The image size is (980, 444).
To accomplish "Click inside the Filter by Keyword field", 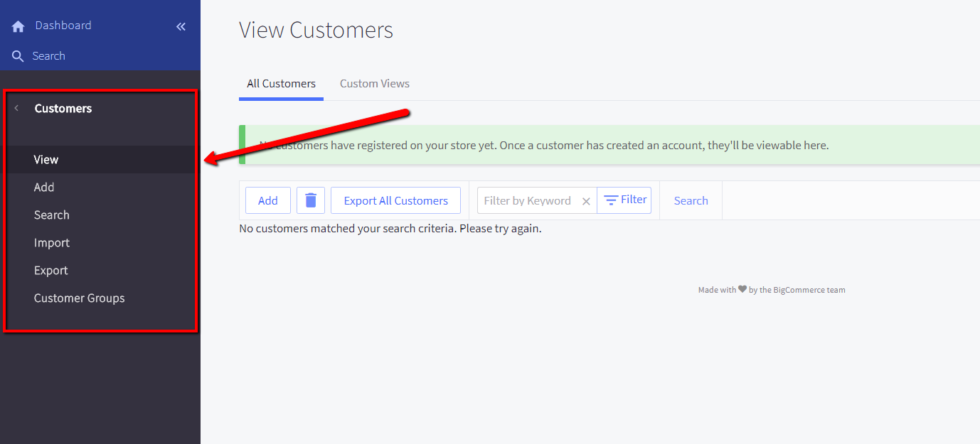I will tap(530, 200).
